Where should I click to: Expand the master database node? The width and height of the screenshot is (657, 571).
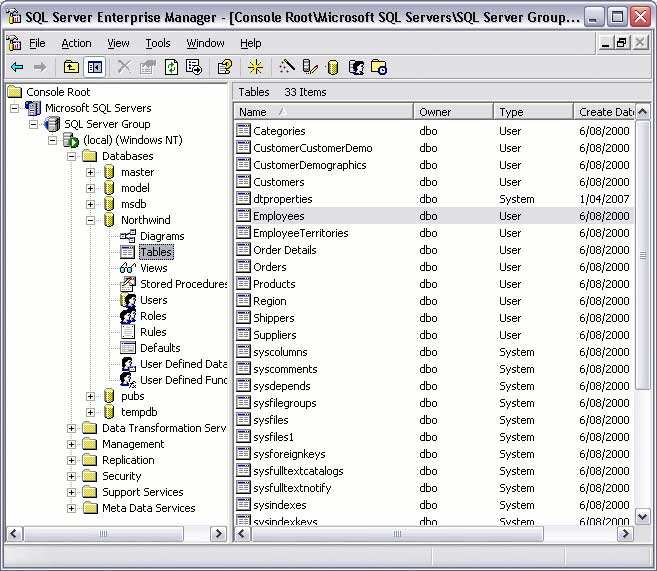pyautogui.click(x=90, y=172)
